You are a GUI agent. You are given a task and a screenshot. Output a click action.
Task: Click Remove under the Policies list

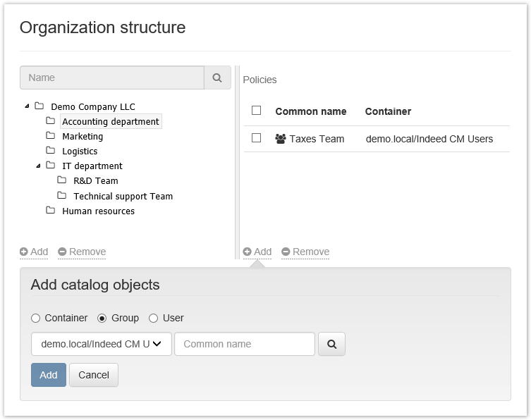pos(305,252)
